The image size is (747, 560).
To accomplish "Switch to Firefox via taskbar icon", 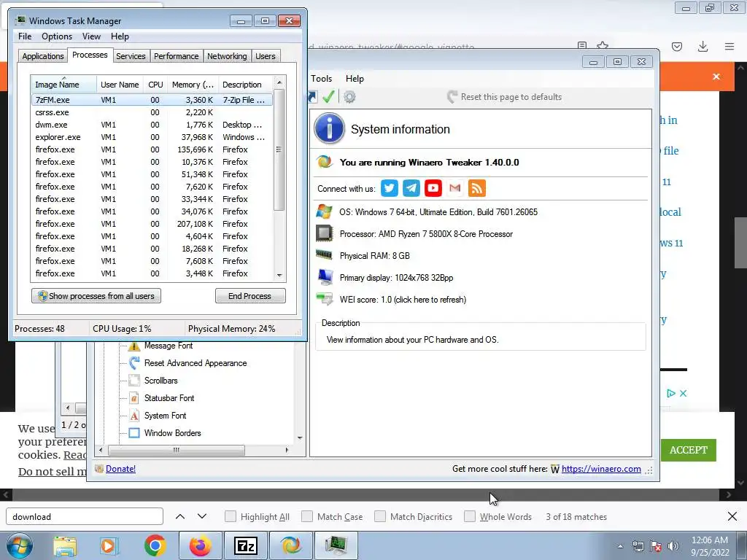I will coord(200,545).
